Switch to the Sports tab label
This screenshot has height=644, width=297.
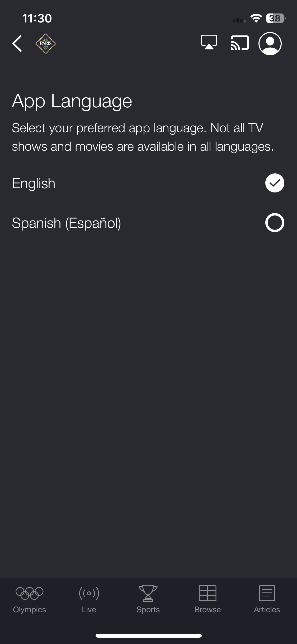click(x=148, y=610)
